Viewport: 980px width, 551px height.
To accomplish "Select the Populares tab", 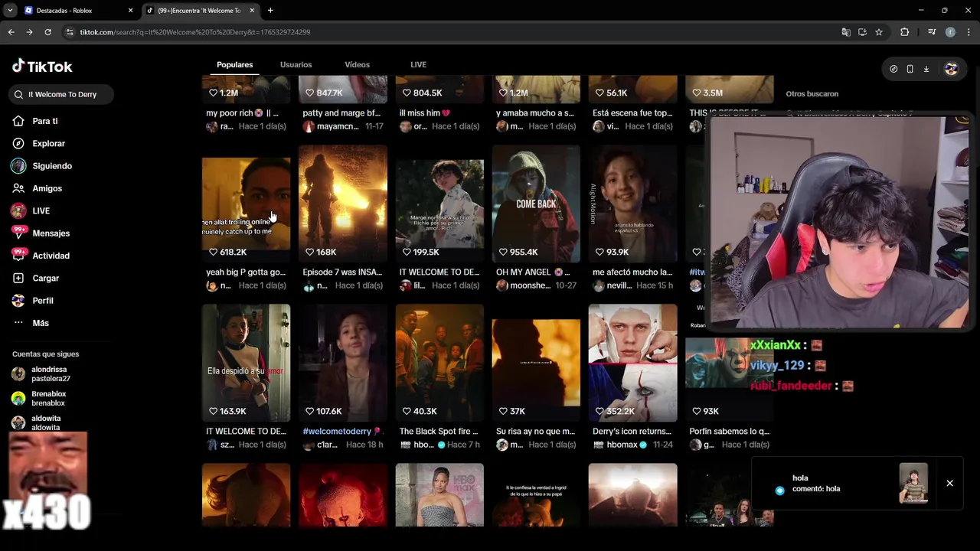I will (x=234, y=65).
